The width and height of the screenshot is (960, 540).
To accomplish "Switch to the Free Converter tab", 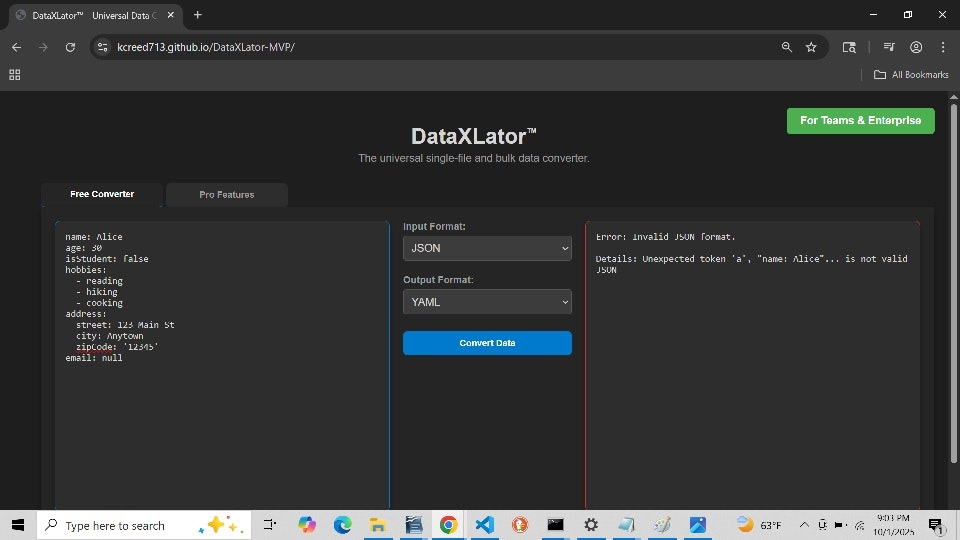I will click(x=102, y=194).
